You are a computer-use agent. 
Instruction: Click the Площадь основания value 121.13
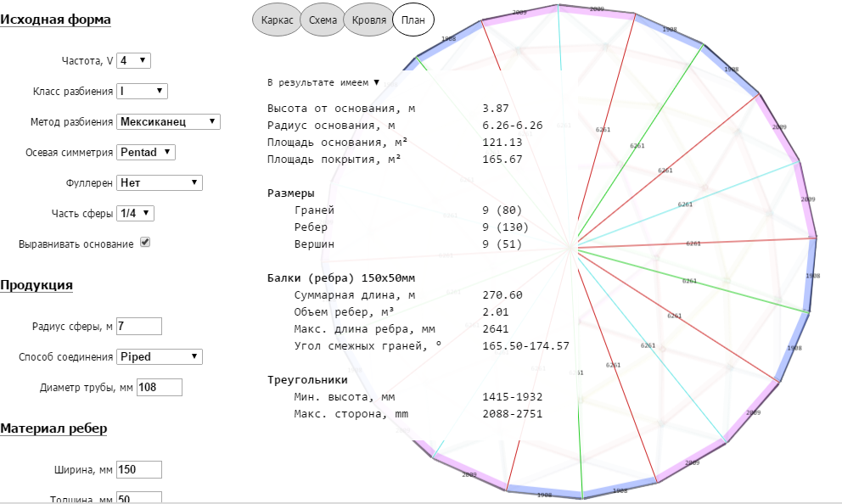coord(502,143)
